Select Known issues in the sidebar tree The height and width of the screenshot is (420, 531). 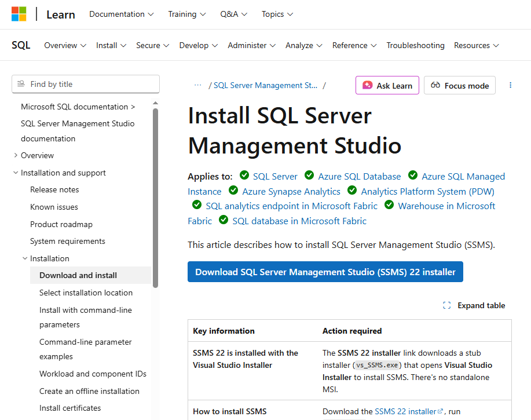tap(54, 207)
